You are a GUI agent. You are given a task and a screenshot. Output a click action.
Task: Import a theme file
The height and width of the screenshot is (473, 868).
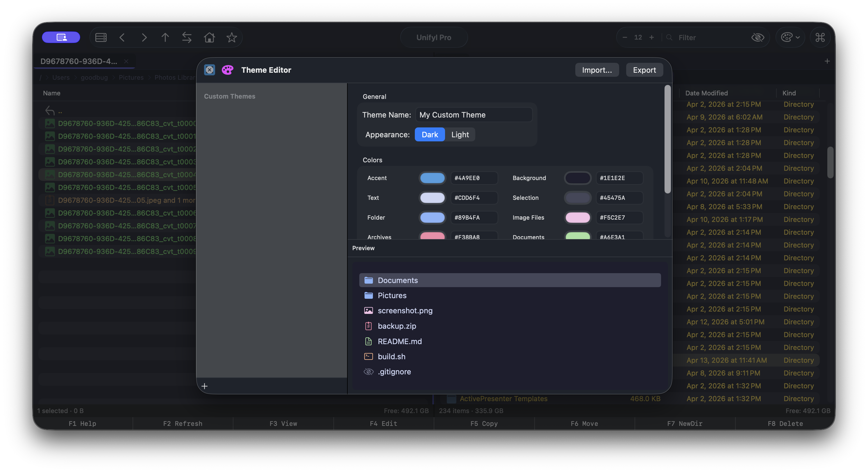pyautogui.click(x=597, y=70)
